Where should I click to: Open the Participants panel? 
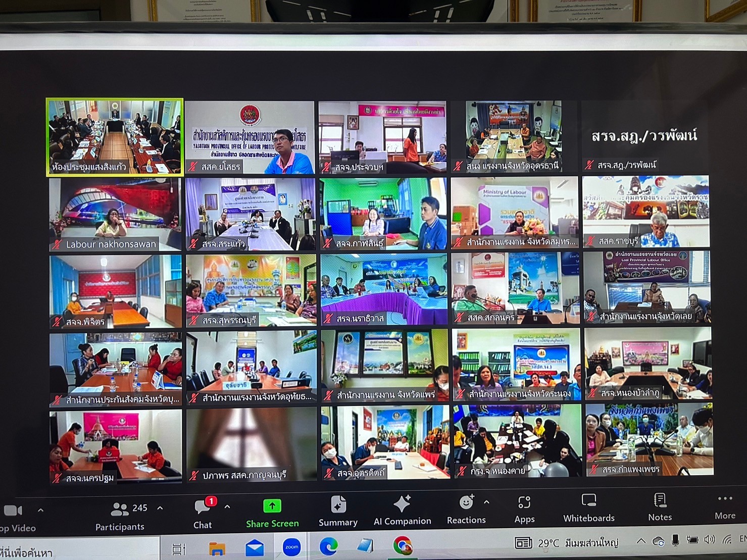pos(120,516)
